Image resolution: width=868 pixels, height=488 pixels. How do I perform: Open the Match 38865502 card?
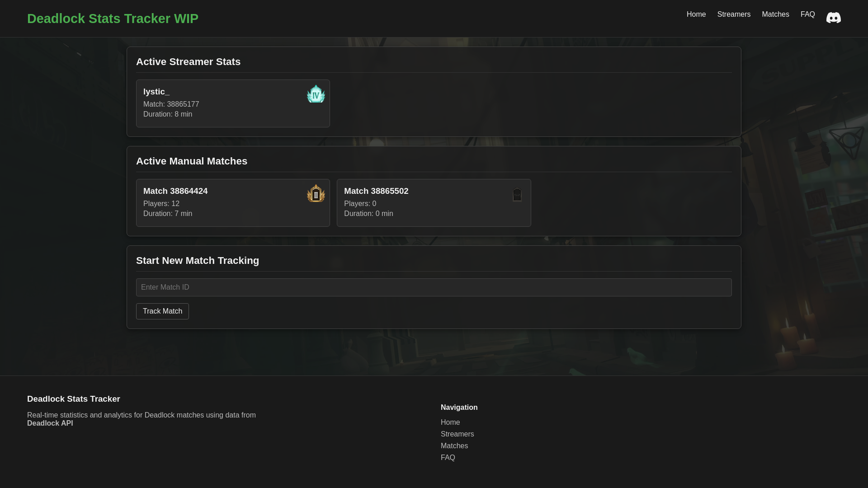click(x=434, y=203)
